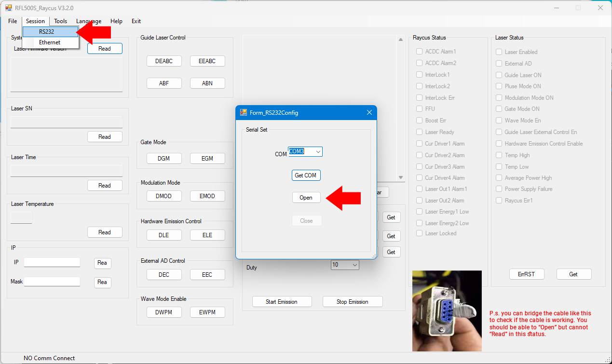Click the RFL500S_Raycus app icon in title bar
The image size is (612, 364).
coord(8,8)
